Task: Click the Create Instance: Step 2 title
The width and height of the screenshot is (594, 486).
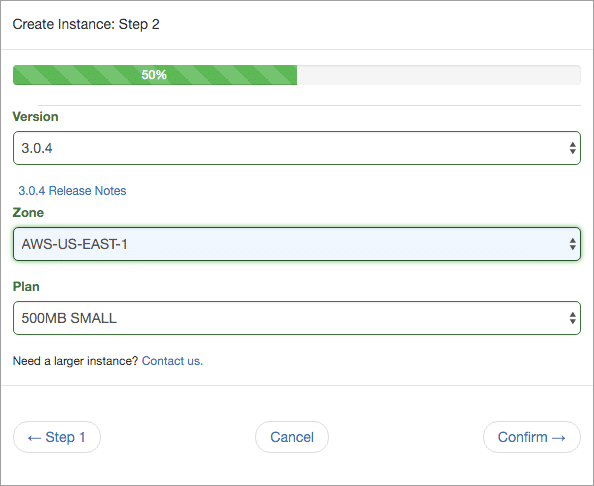Action: click(86, 24)
